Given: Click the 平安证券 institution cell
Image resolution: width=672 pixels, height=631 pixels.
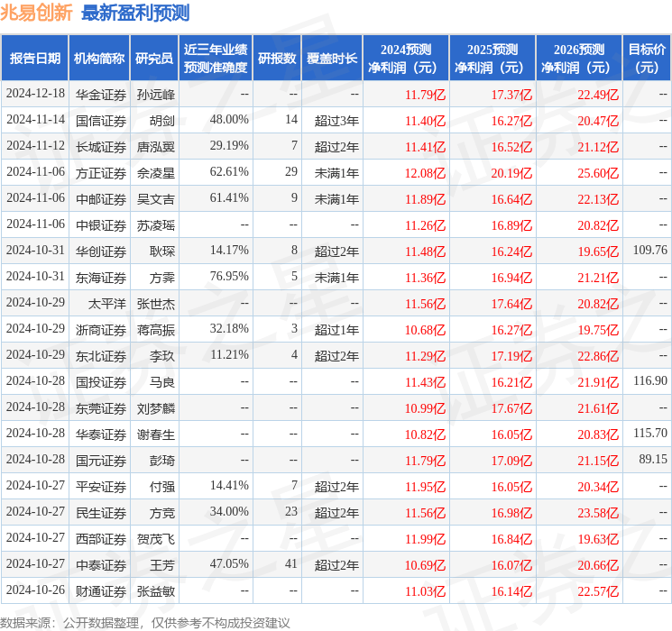Looking at the screenshot, I should pos(101,487).
